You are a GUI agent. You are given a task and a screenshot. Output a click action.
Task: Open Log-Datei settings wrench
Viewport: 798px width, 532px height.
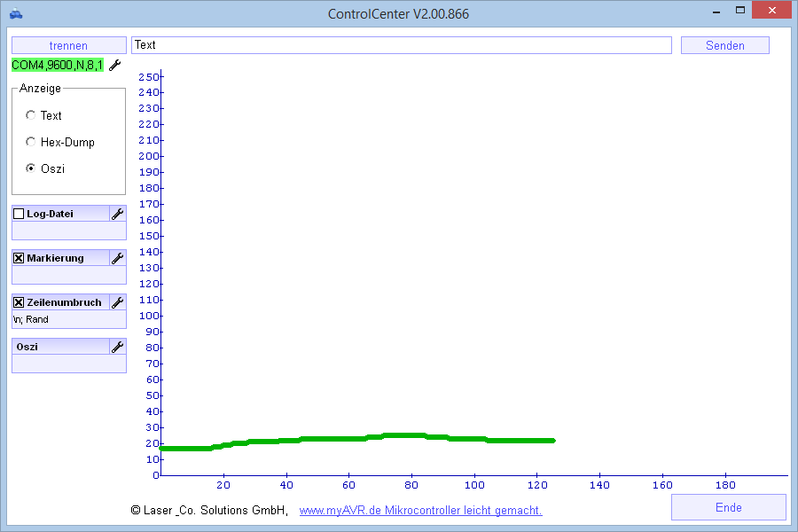click(117, 214)
